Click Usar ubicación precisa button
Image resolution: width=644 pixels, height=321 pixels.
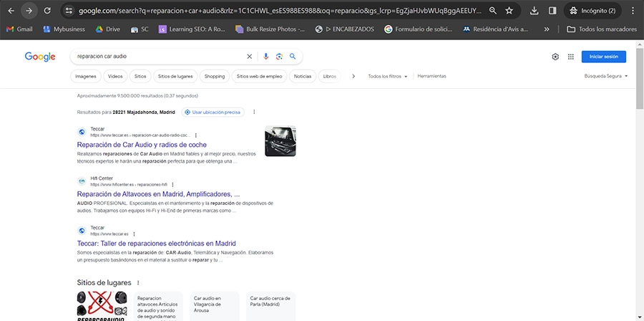[x=213, y=112]
